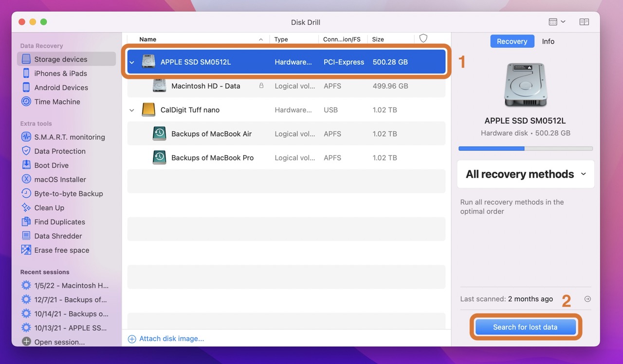
Task: Click large APPLE SSD disk thumbnail
Action: 526,85
